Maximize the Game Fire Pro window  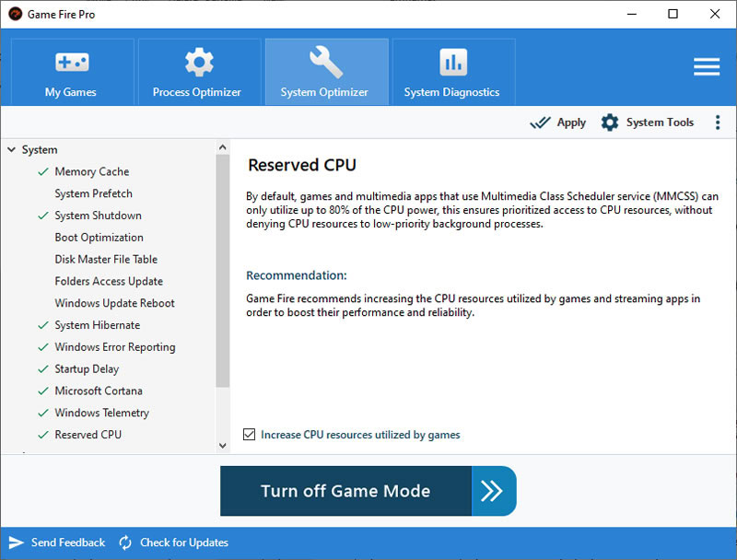click(x=673, y=14)
